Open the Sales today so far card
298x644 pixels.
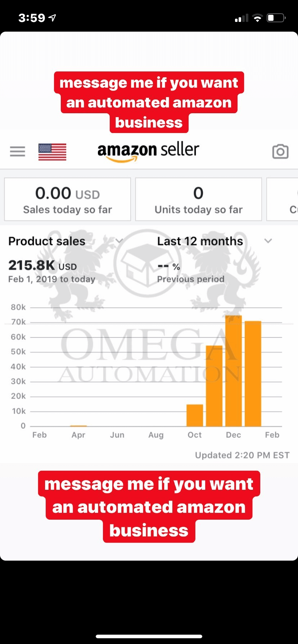pyautogui.click(x=67, y=199)
